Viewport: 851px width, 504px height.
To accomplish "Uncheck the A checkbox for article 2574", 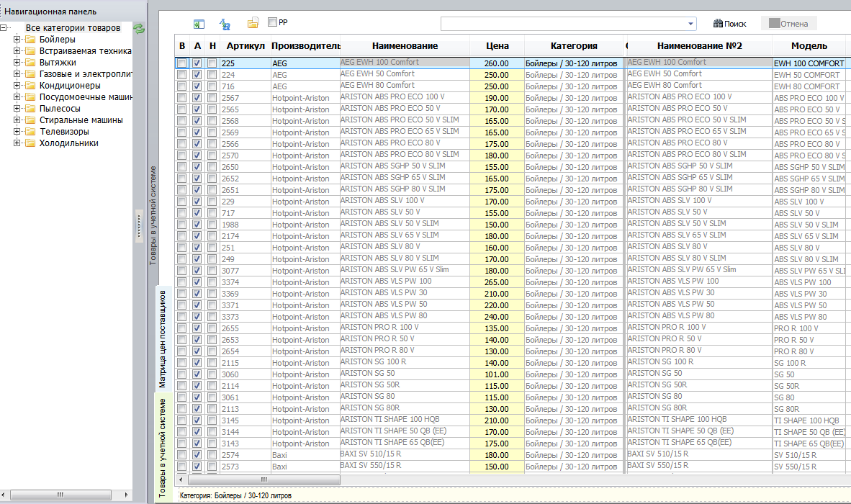I will tap(197, 454).
